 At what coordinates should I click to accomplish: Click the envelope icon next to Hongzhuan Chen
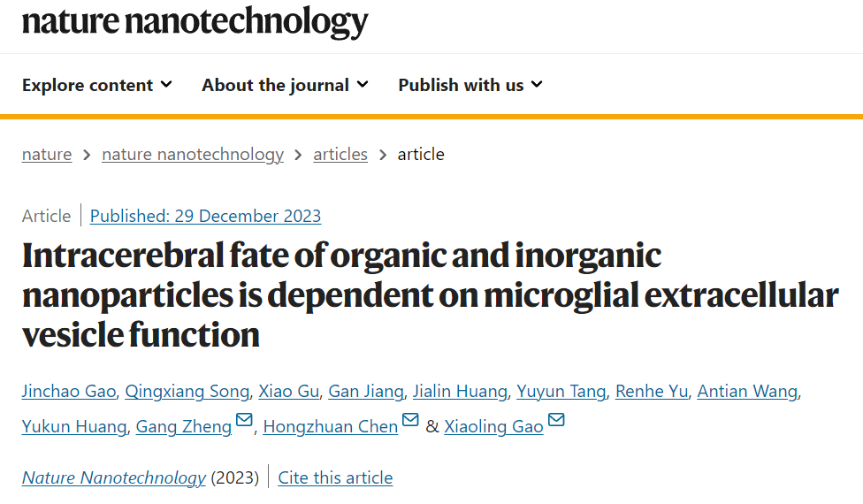click(410, 420)
